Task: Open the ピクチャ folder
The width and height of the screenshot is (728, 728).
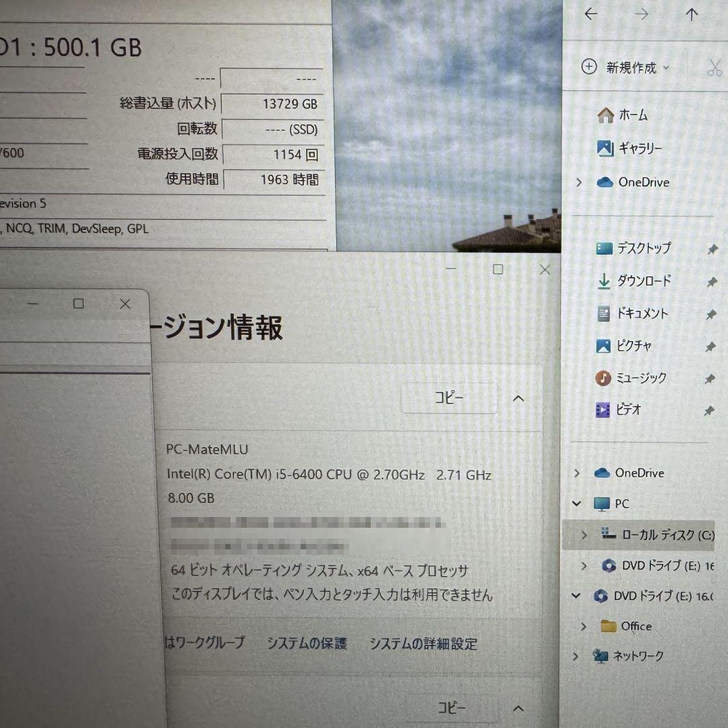Action: coord(624,346)
